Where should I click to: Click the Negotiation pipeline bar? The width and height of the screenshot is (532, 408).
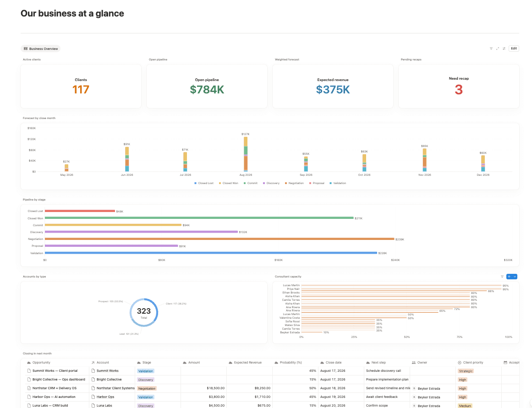coord(219,239)
